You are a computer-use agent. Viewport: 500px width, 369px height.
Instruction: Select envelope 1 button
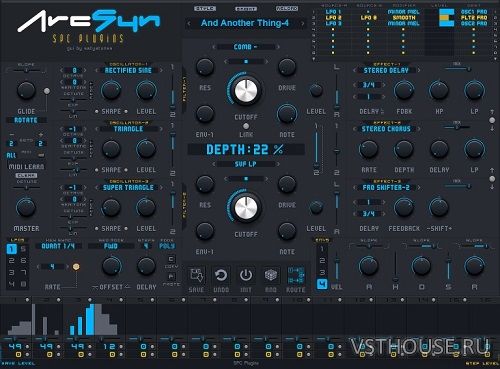pos(322,249)
